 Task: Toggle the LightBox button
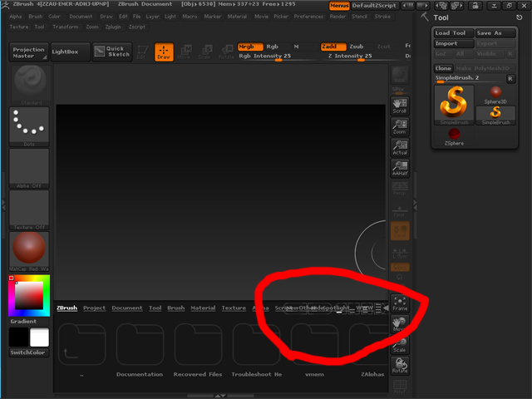(70, 52)
